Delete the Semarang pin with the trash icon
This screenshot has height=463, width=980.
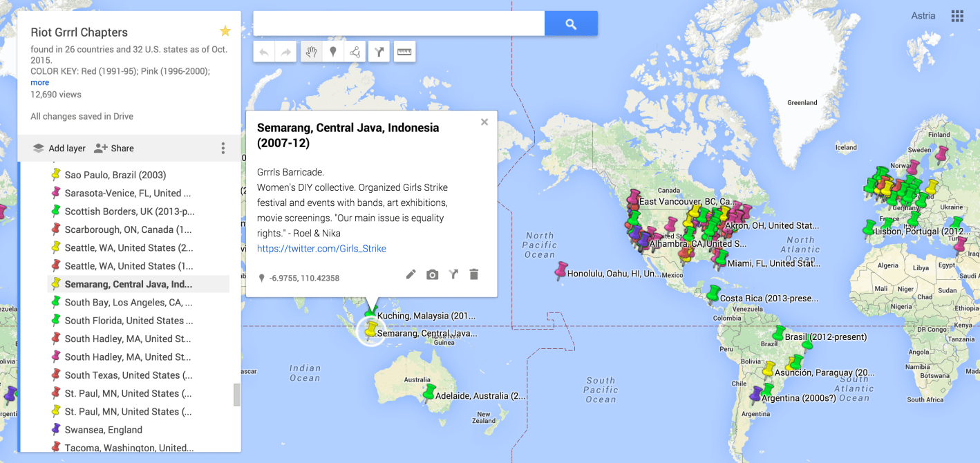(473, 274)
